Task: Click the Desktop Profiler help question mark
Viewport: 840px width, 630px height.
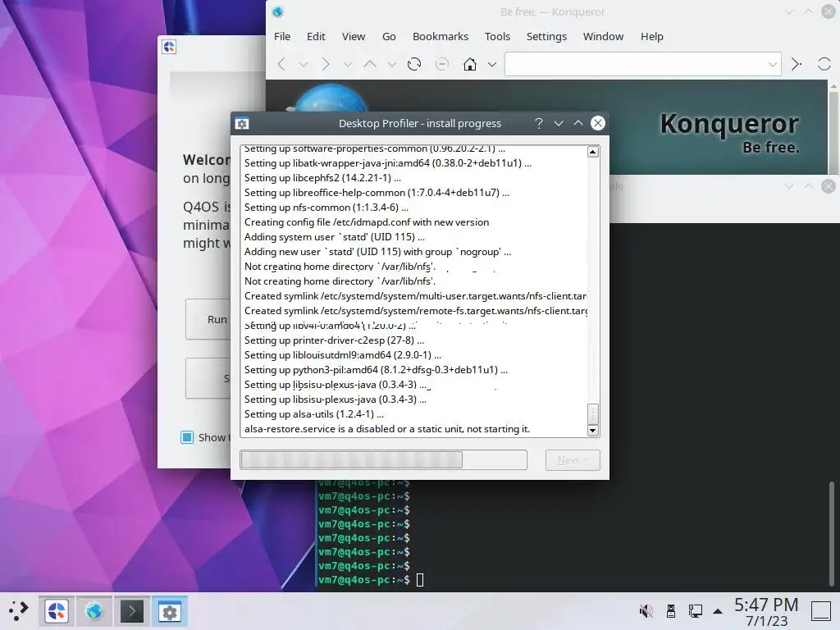Action: pyautogui.click(x=539, y=123)
